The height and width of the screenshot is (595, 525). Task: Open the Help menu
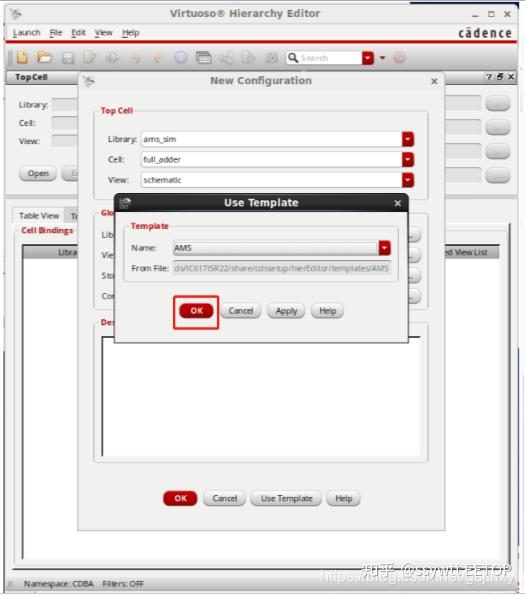coord(130,33)
